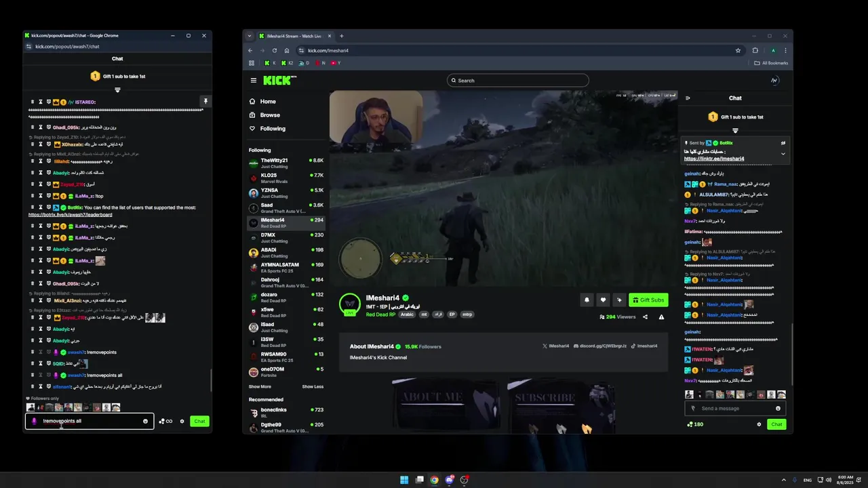The image size is (868, 488).
Task: Open linktr.ee/imeshari4 link in chat
Action: pyautogui.click(x=714, y=159)
